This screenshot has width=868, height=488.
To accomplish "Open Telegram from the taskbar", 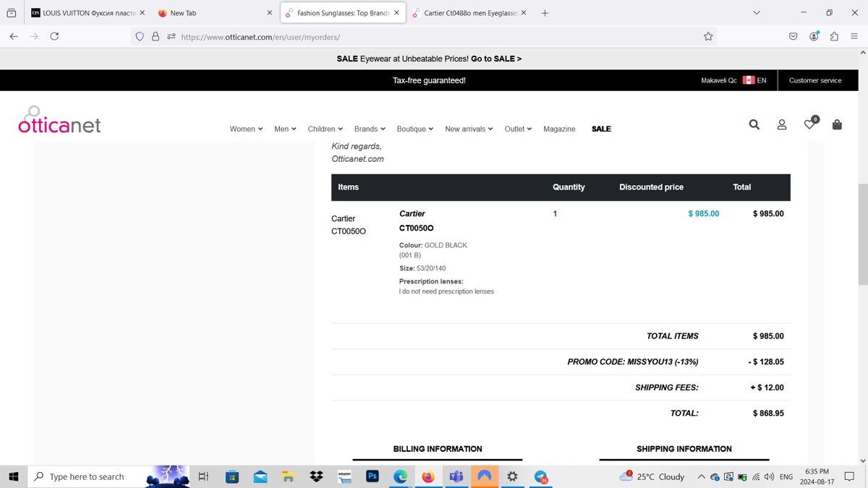I will tap(540, 476).
